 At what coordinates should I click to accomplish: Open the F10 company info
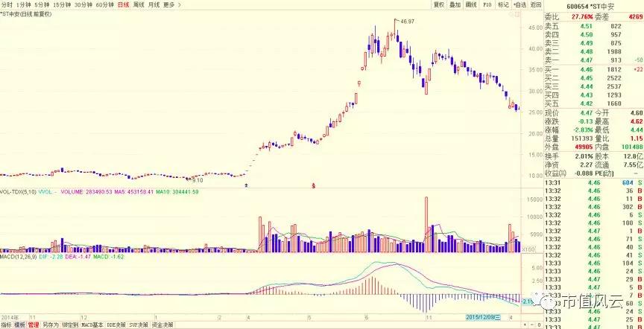[x=487, y=5]
